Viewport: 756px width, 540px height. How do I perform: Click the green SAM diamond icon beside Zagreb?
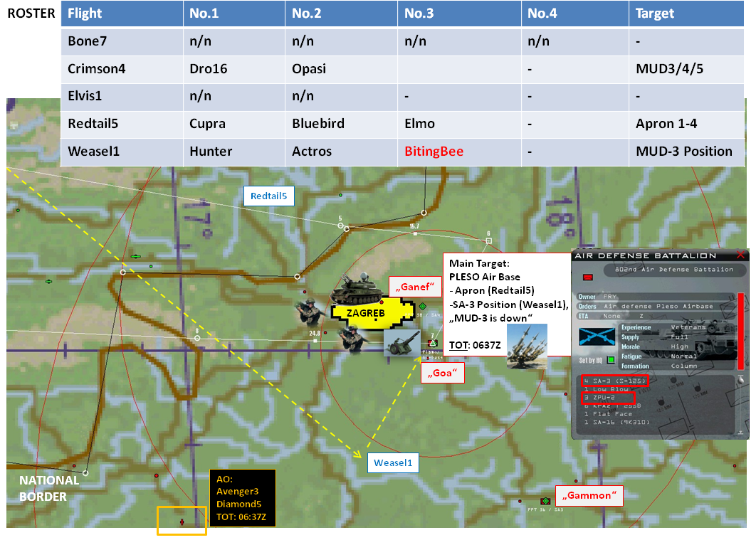tap(423, 307)
